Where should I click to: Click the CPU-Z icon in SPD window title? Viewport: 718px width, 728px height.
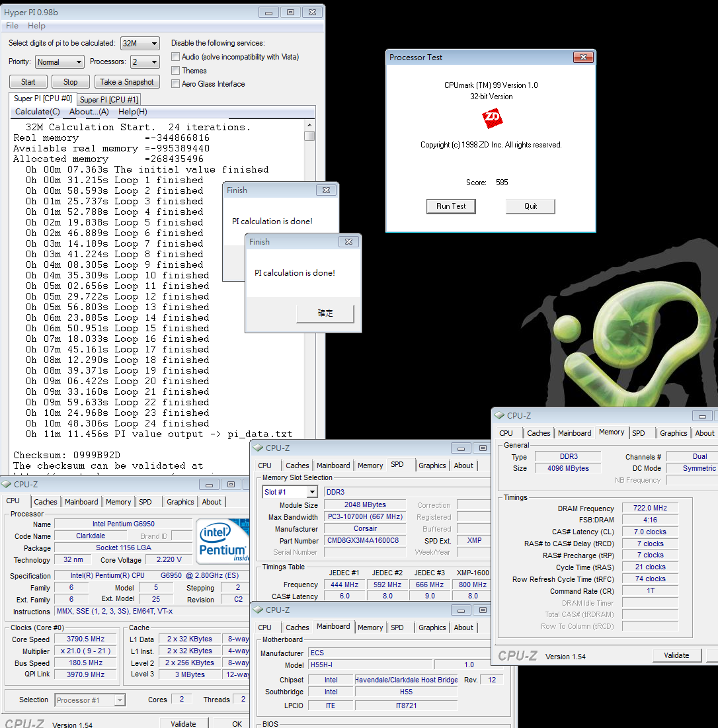(259, 448)
